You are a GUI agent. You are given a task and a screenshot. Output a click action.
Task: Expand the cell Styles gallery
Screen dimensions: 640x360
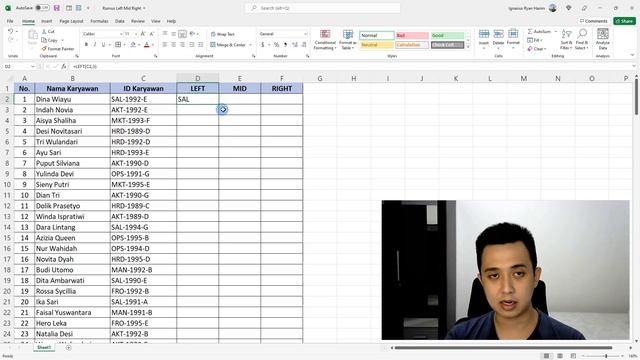468,47
